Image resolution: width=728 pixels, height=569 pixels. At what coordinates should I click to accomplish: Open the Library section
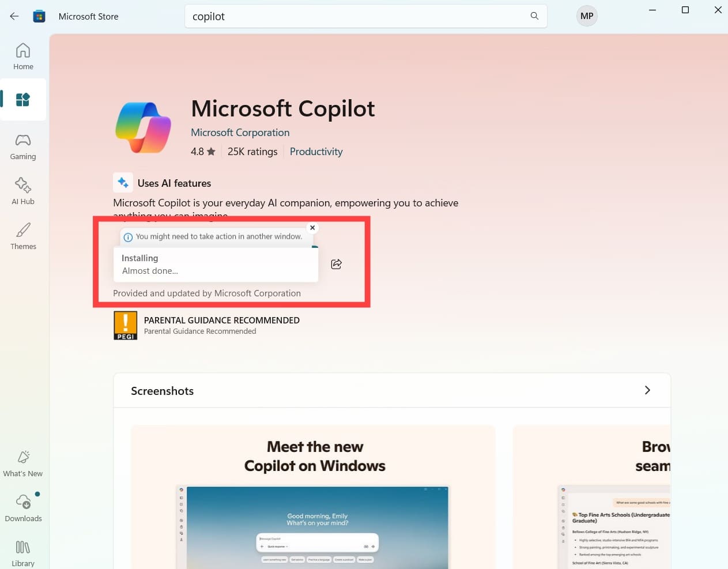click(23, 553)
